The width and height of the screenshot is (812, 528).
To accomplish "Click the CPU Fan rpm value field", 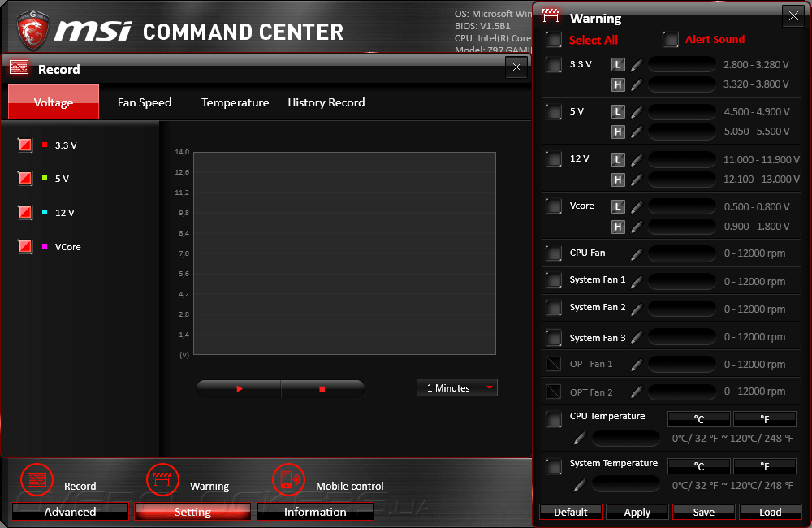I will [682, 253].
